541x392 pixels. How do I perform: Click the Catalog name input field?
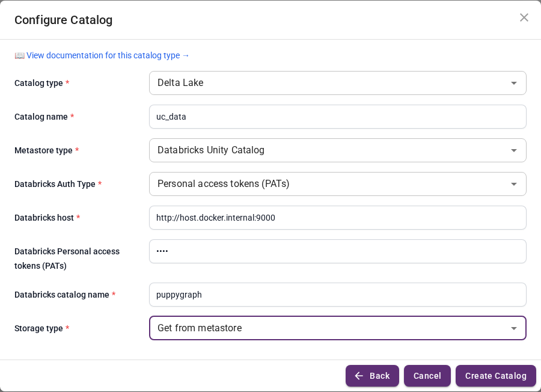click(x=337, y=117)
